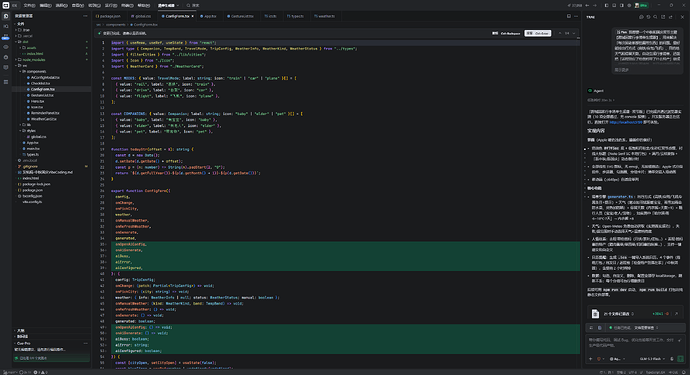Open the localhost link in chat response
The width and height of the screenshot is (690, 375).
[625, 122]
